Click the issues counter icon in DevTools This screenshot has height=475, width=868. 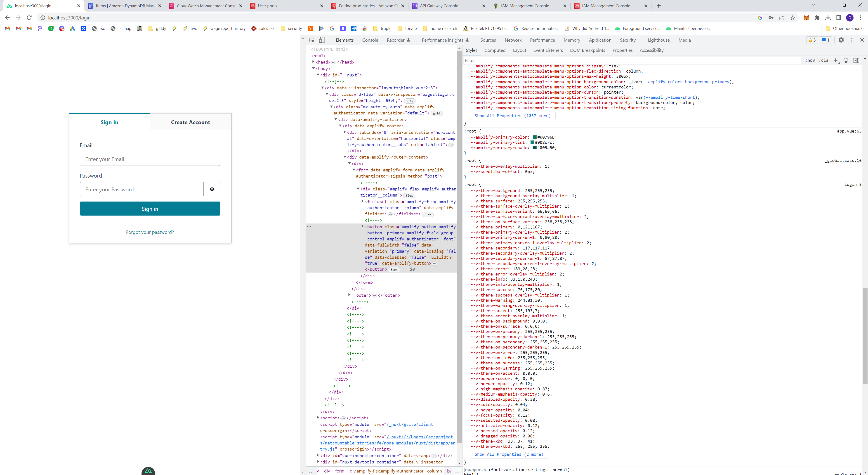(x=825, y=40)
